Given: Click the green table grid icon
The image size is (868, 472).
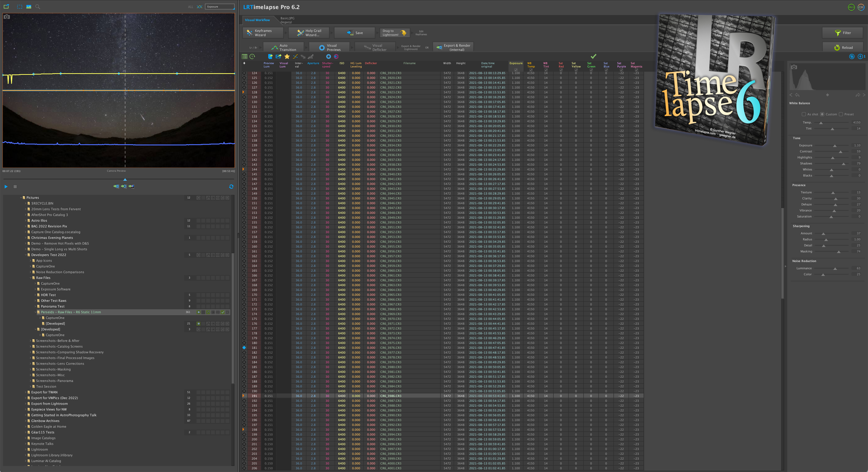Looking at the screenshot, I should point(245,57).
